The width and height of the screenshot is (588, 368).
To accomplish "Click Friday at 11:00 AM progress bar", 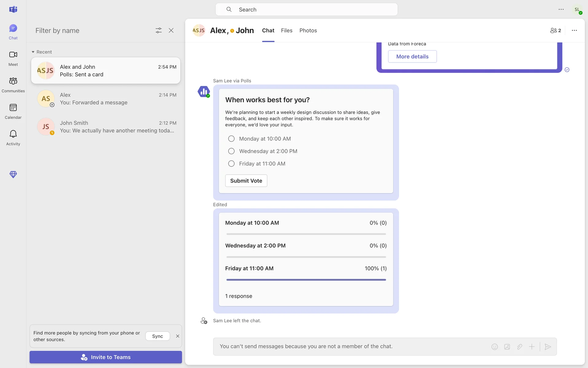I will (x=306, y=280).
